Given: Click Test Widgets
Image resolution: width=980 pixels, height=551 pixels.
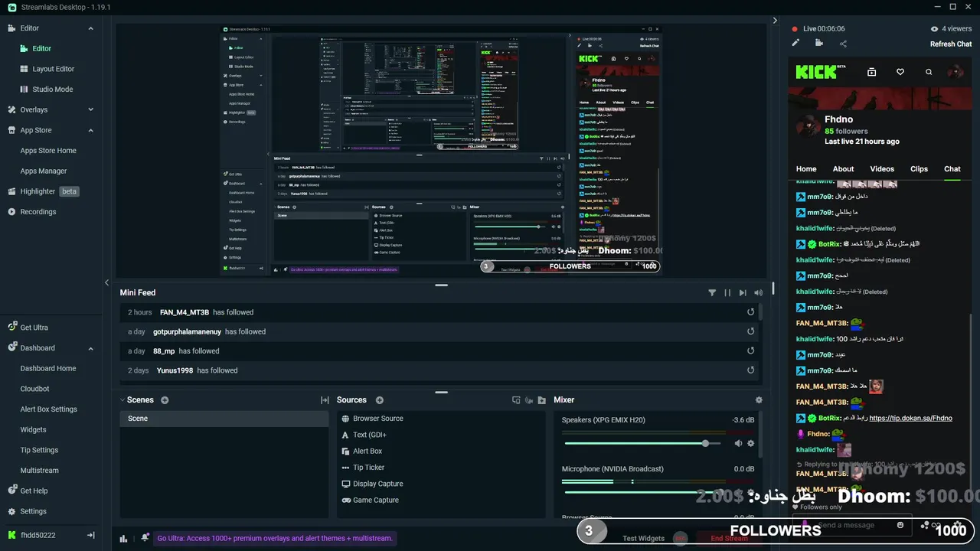Looking at the screenshot, I should click(643, 538).
